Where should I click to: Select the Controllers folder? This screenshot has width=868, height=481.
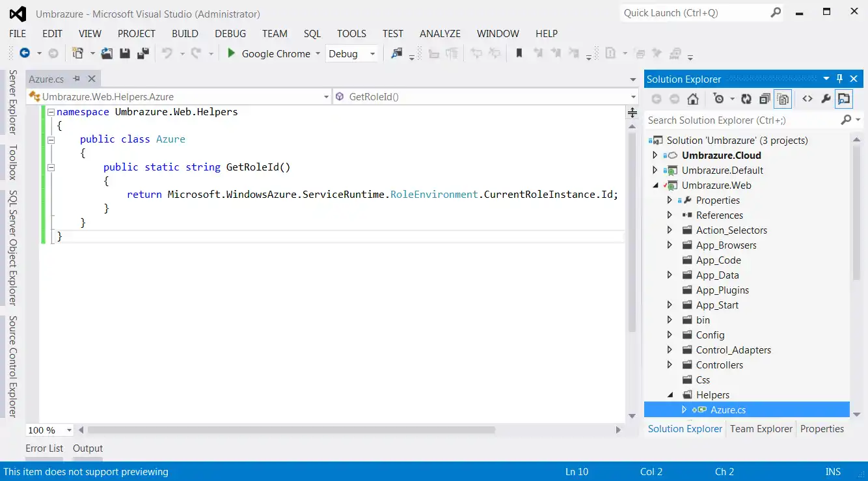(x=719, y=365)
